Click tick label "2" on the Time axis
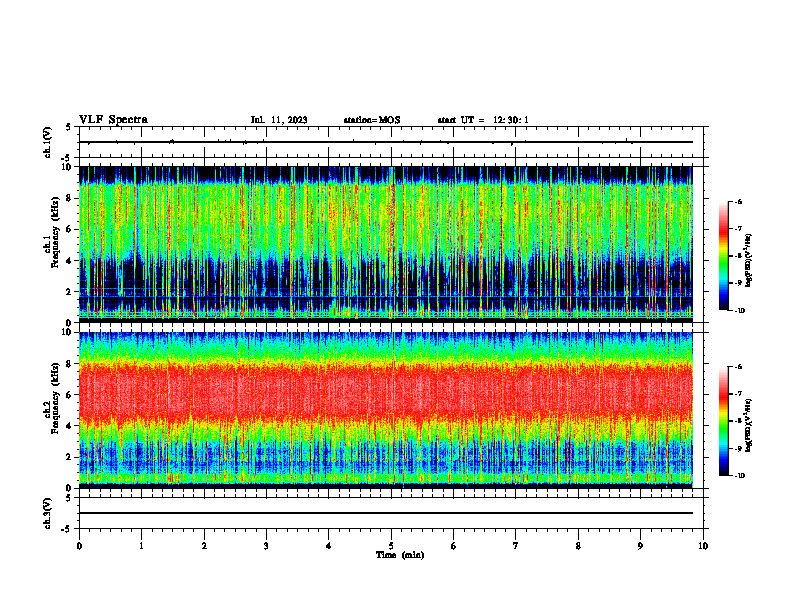 204,545
